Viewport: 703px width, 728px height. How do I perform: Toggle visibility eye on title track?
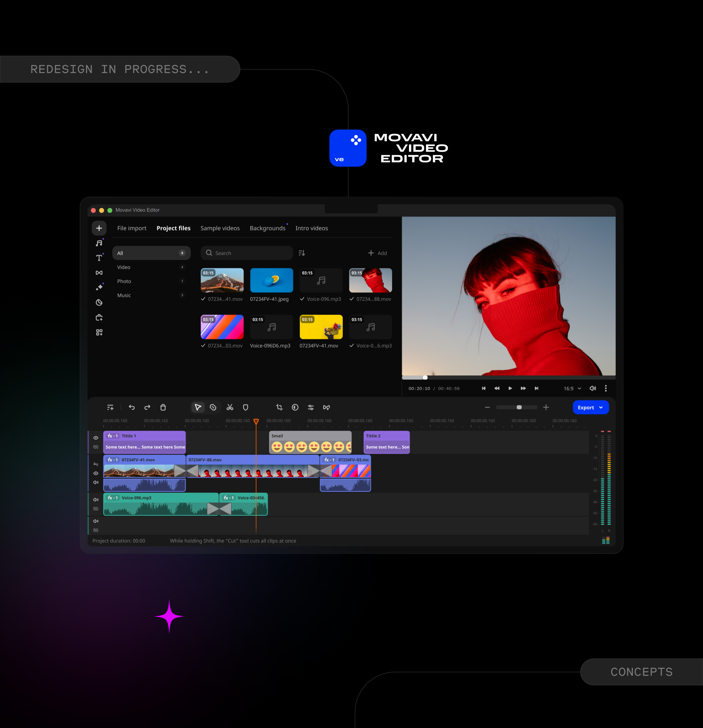click(x=96, y=438)
